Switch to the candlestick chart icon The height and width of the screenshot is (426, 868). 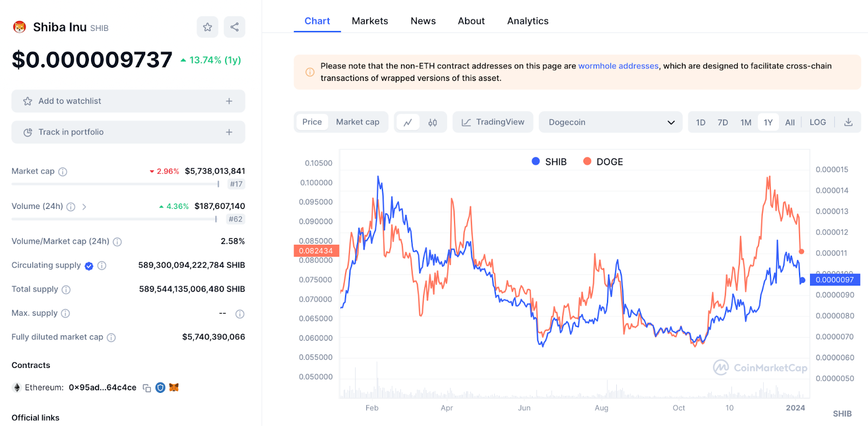click(432, 123)
